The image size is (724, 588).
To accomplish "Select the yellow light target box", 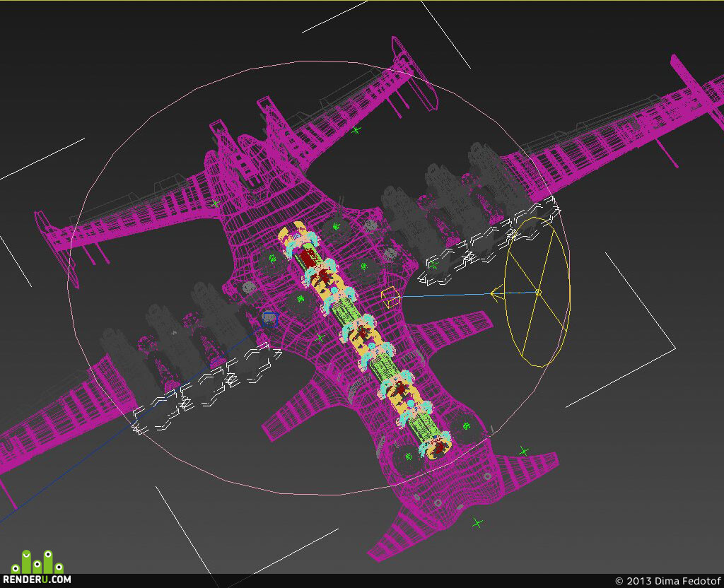I will click(x=390, y=298).
